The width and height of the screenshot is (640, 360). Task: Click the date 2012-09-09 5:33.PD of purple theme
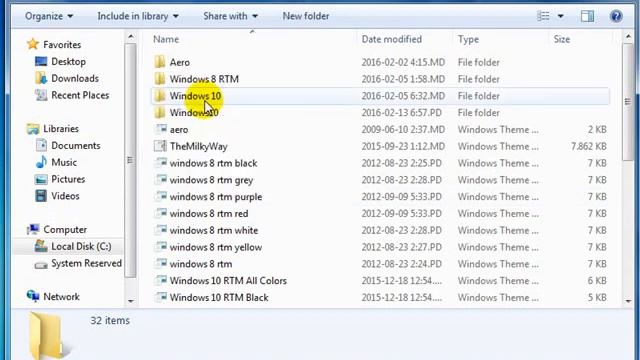click(401, 197)
